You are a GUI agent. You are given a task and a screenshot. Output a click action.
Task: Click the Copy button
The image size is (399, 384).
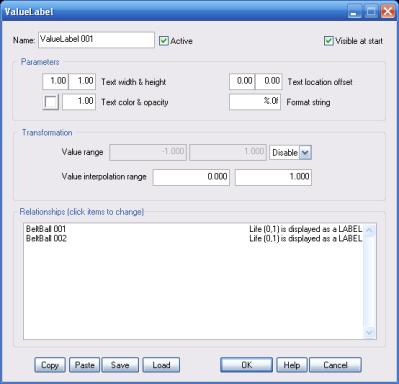50,365
